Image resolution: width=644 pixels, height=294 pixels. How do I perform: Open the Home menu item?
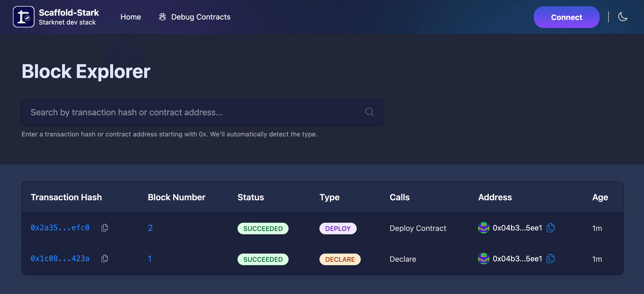point(130,17)
